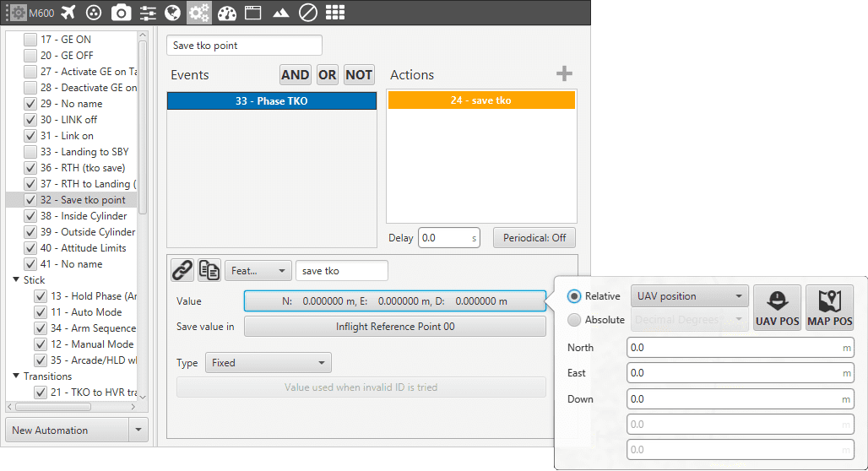Open the Inflight Reference Point 00 selector
The image size is (868, 471).
pyautogui.click(x=394, y=327)
